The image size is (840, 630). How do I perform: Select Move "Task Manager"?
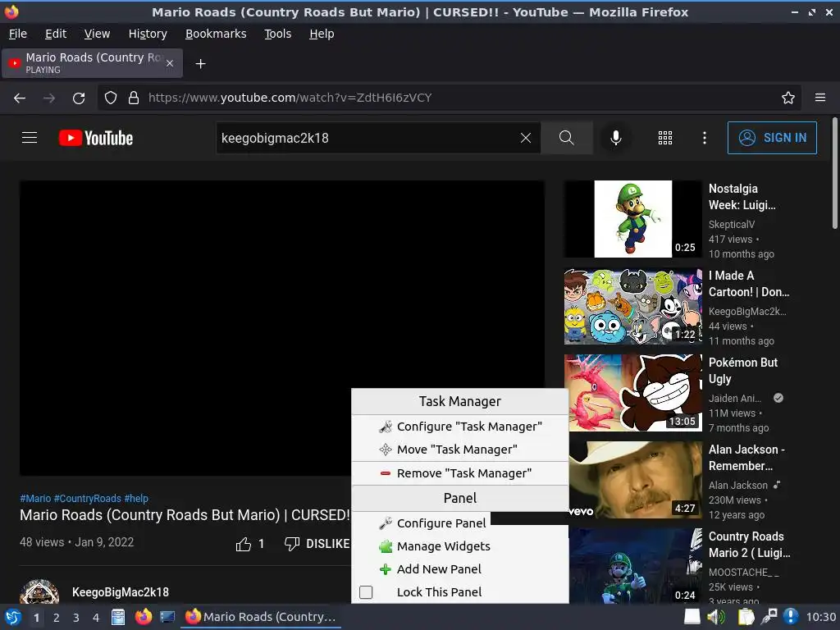pyautogui.click(x=459, y=450)
